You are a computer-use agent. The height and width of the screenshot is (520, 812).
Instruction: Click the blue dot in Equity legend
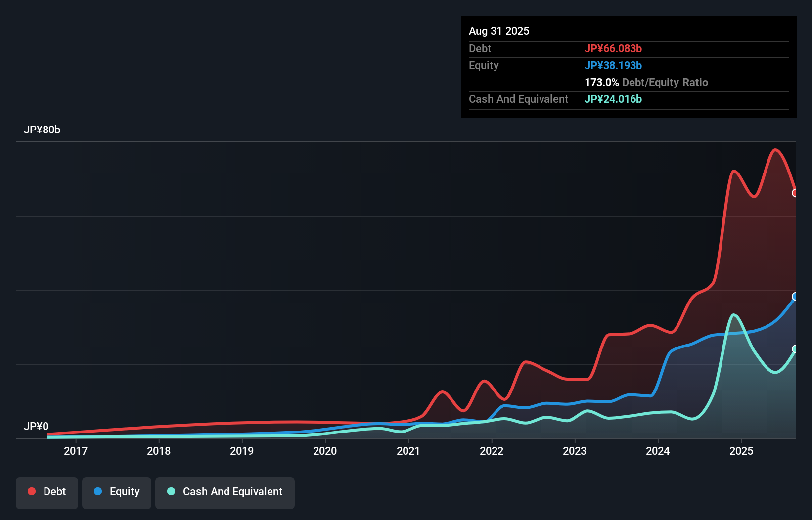click(98, 491)
